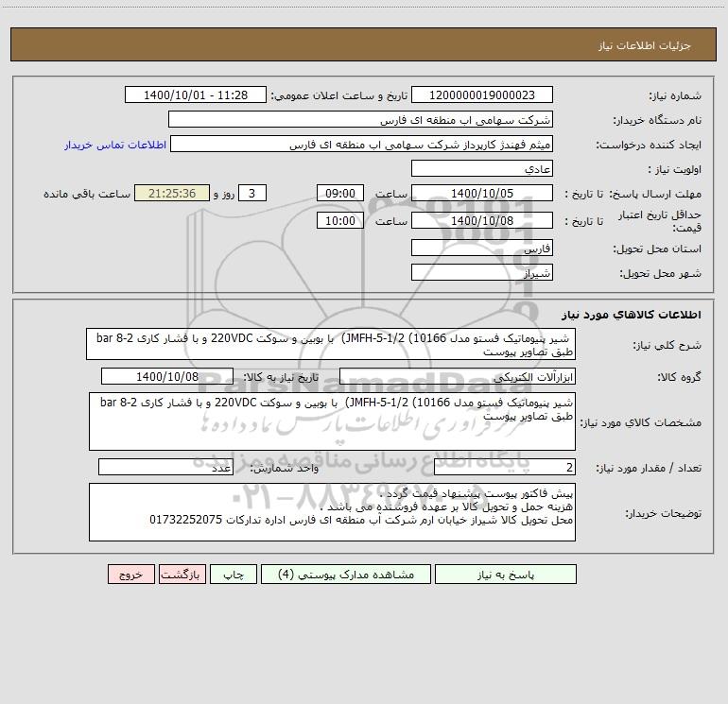Click the شماره نیاز label
Viewport: 728px width, 704px height.
(x=675, y=96)
